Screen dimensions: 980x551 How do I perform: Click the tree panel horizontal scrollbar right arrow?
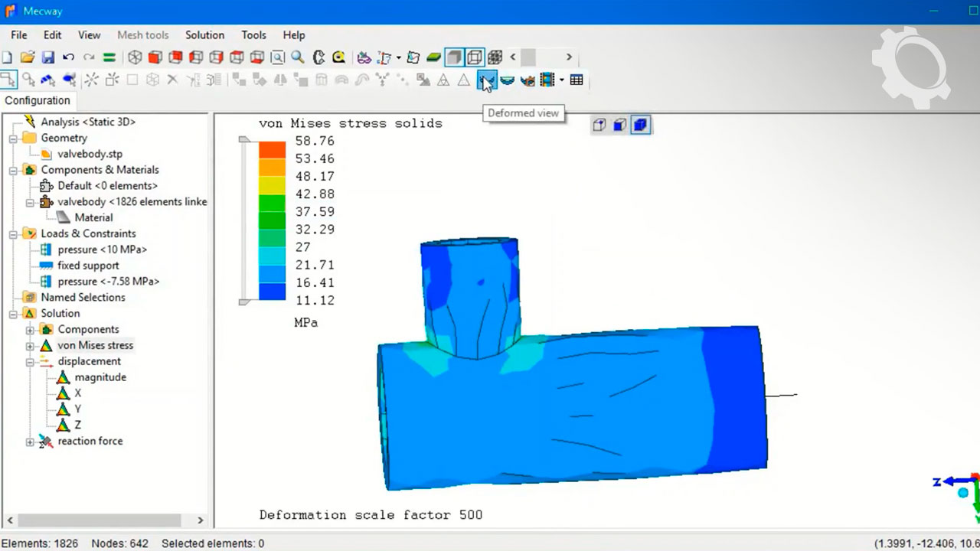[201, 520]
